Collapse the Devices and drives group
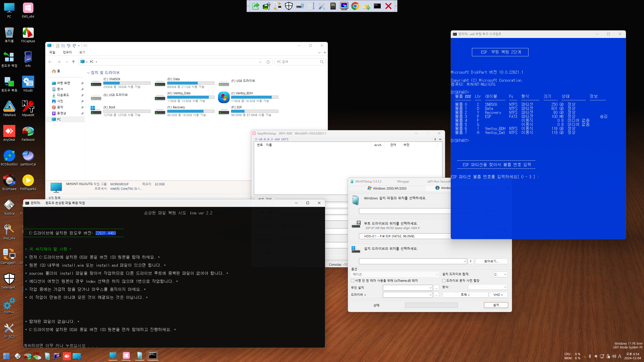 point(88,73)
